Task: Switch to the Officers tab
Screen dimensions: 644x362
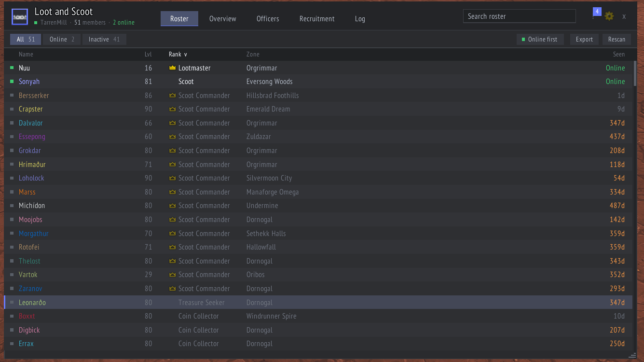Action: click(268, 19)
